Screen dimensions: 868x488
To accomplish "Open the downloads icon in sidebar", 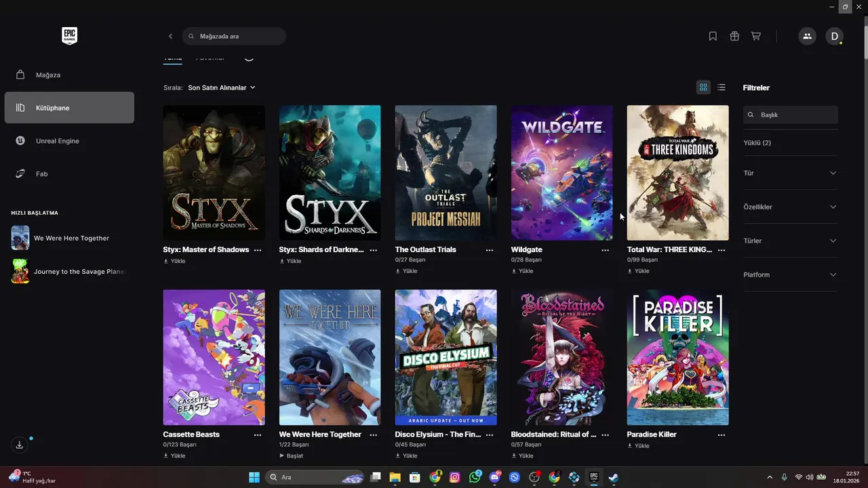I will pos(19,445).
